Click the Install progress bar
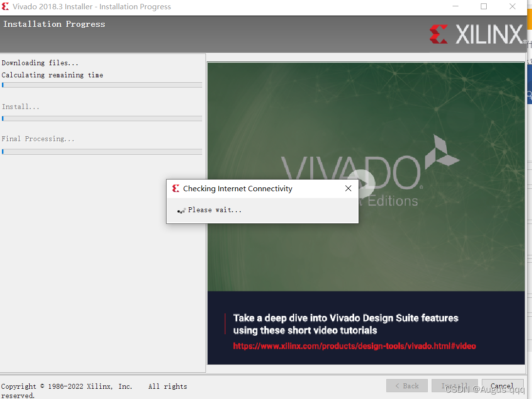The height and width of the screenshot is (399, 532). [x=102, y=118]
